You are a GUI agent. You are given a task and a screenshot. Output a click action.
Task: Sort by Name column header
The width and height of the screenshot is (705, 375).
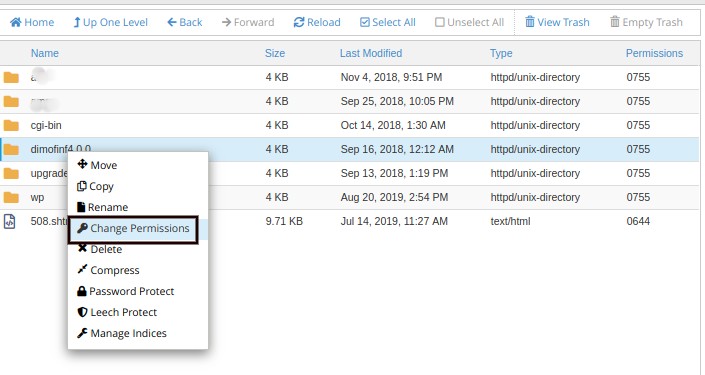point(45,53)
